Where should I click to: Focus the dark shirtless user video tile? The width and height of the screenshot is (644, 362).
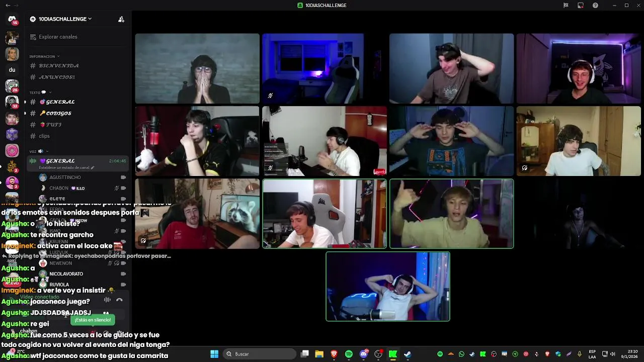point(579,214)
